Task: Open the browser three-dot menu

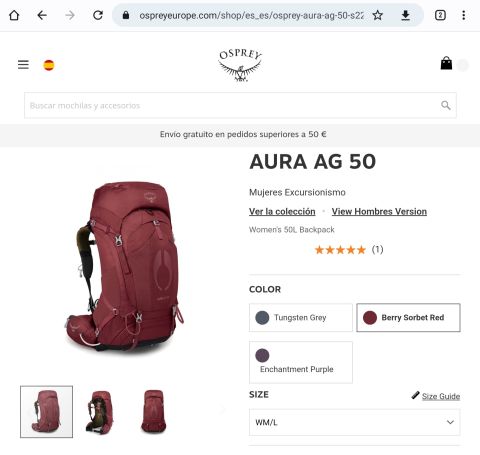Action: tap(464, 15)
